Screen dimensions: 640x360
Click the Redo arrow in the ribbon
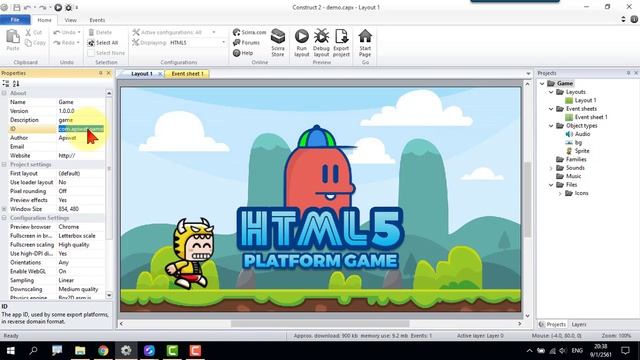point(57,42)
